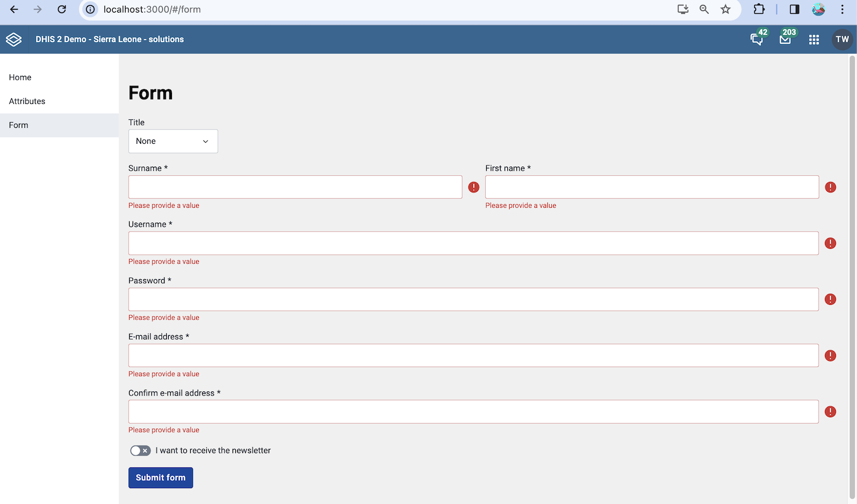Click the error icon beside E-mail address field
The width and height of the screenshot is (857, 504).
point(831,356)
